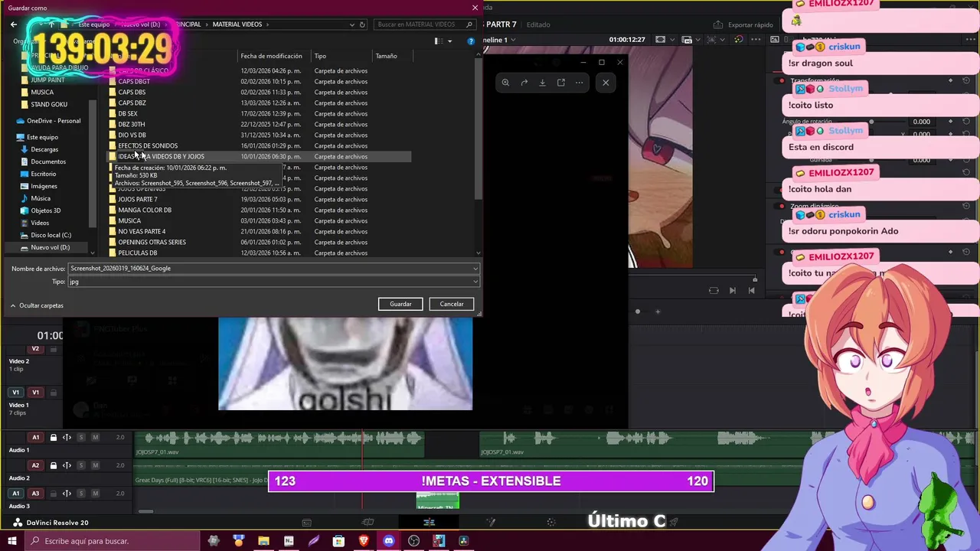The height and width of the screenshot is (551, 980).
Task: Open the help icon in Guardar como dialog
Action: (471, 41)
